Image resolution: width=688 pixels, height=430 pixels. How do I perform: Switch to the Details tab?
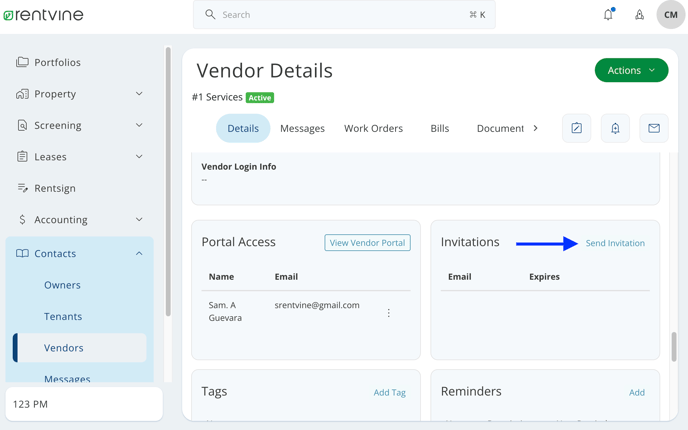pyautogui.click(x=243, y=128)
